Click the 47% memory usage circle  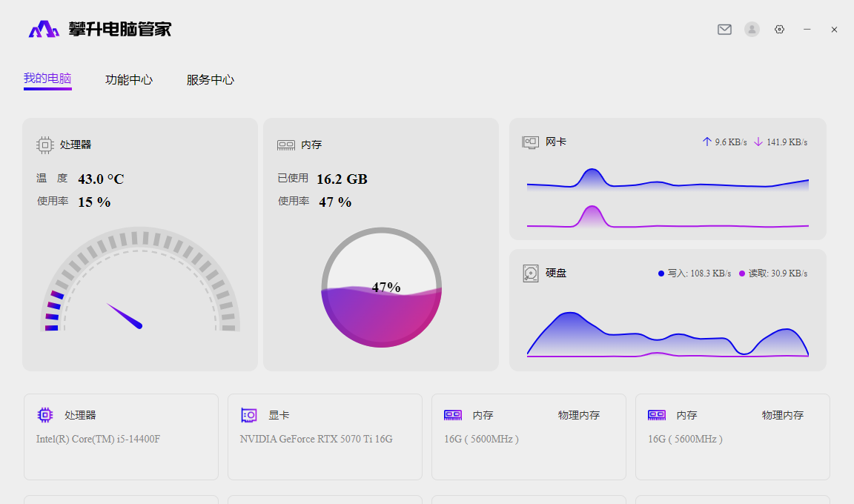point(381,288)
